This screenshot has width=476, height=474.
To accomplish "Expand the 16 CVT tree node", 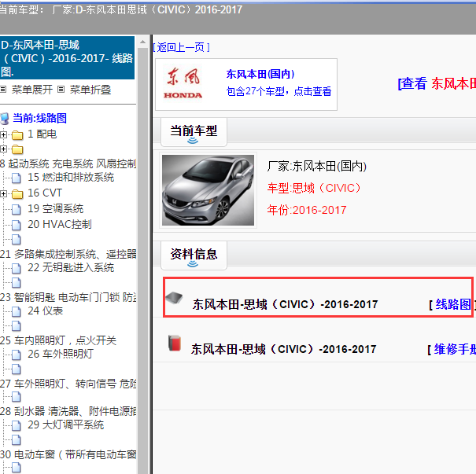I will (3, 193).
